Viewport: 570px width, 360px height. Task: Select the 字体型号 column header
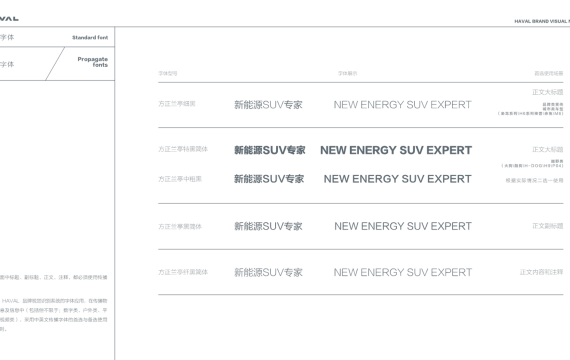(x=168, y=73)
